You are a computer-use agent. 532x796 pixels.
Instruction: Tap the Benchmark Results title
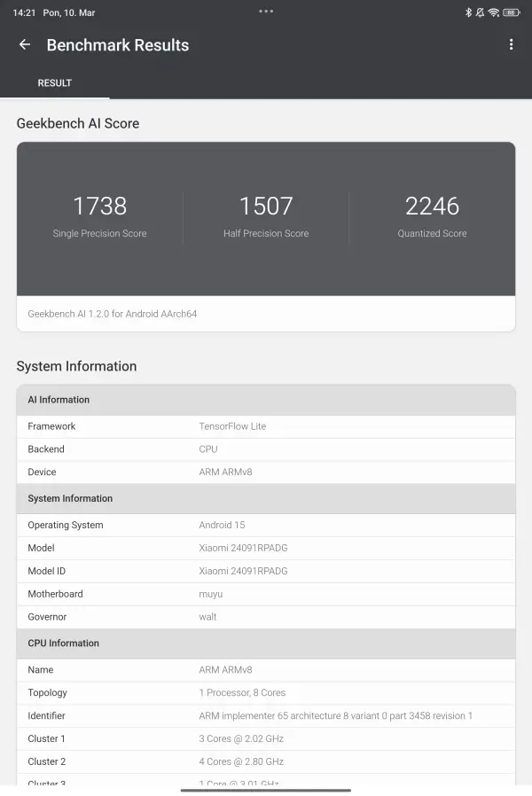click(117, 44)
